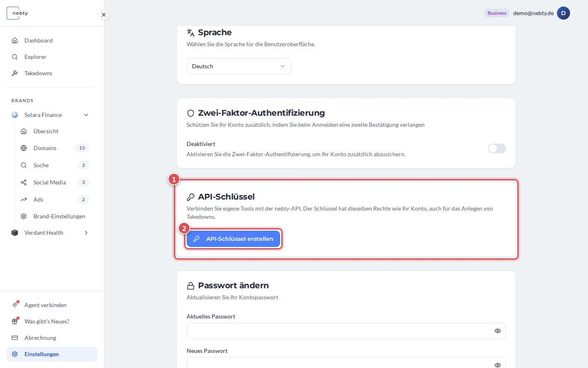Click the demo@nebty.de account email
The height and width of the screenshot is (368, 588).
(533, 13)
